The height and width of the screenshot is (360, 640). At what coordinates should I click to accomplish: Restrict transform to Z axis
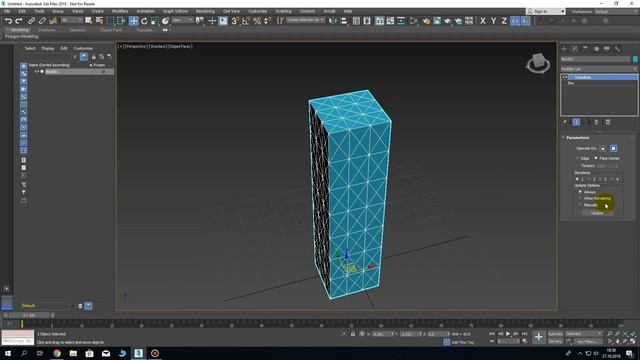point(504,21)
